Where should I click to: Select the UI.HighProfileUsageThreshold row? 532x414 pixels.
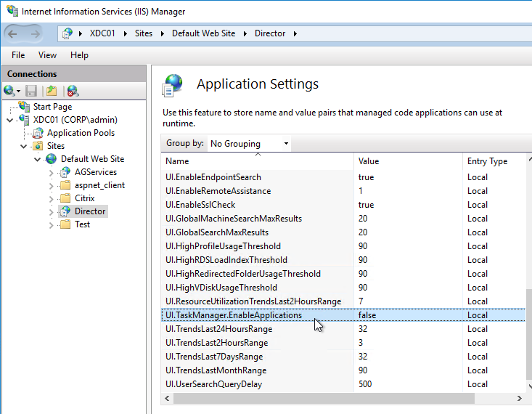(x=343, y=246)
